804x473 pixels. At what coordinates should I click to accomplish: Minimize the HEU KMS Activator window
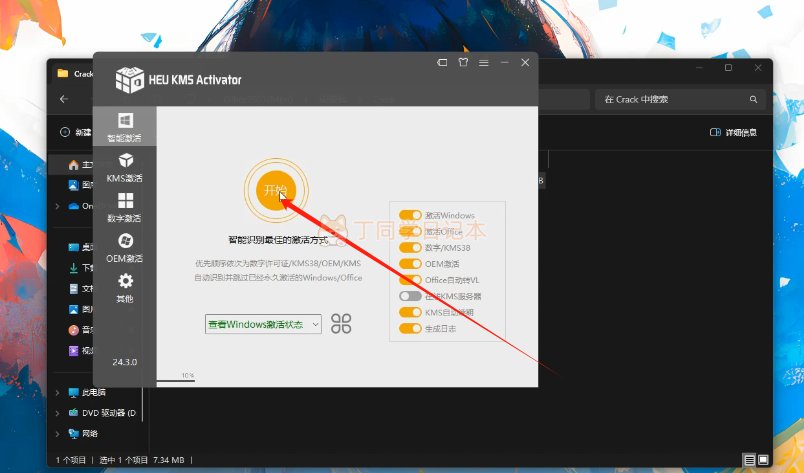point(505,63)
